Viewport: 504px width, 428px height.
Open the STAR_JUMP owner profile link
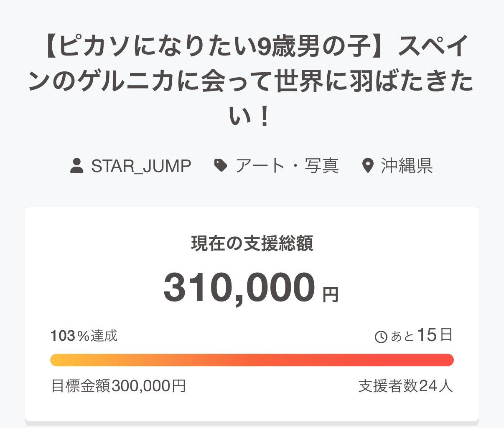coord(141,166)
